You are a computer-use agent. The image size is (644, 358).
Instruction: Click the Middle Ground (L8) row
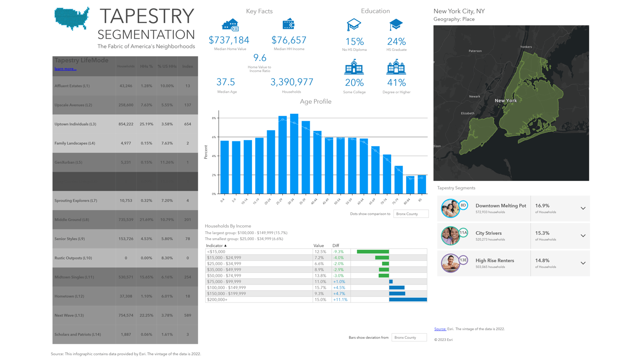pos(125,220)
